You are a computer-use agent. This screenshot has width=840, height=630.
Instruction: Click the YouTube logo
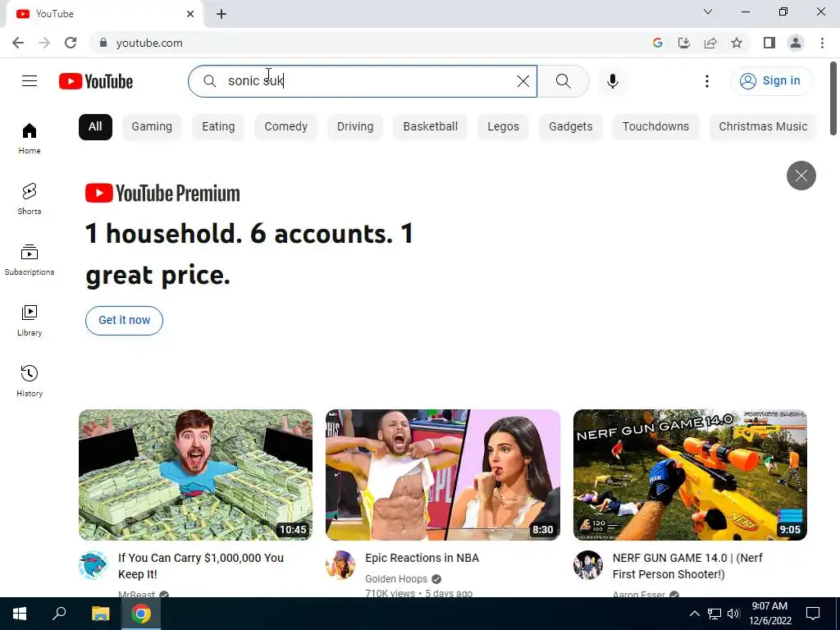pyautogui.click(x=96, y=81)
